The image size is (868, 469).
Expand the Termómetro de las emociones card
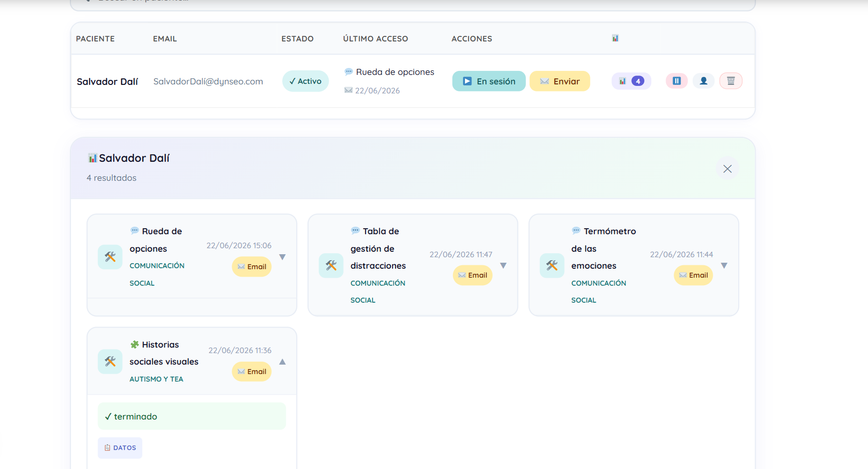coord(724,266)
